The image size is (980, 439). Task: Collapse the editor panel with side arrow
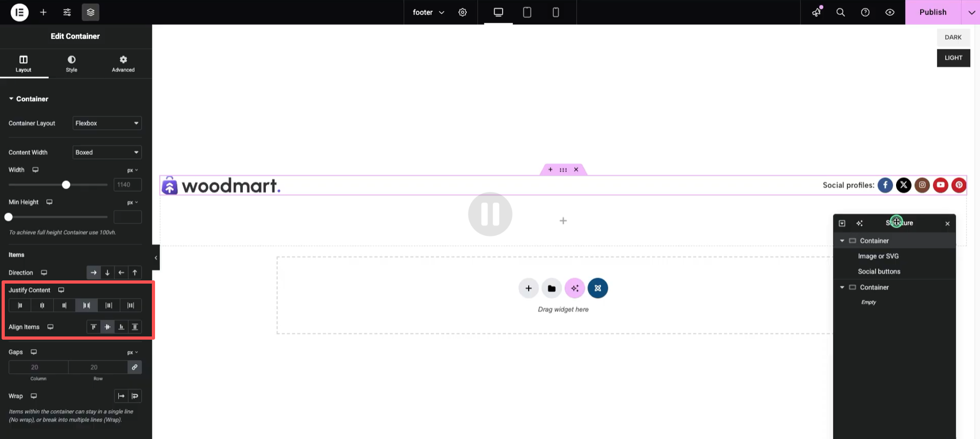point(156,258)
